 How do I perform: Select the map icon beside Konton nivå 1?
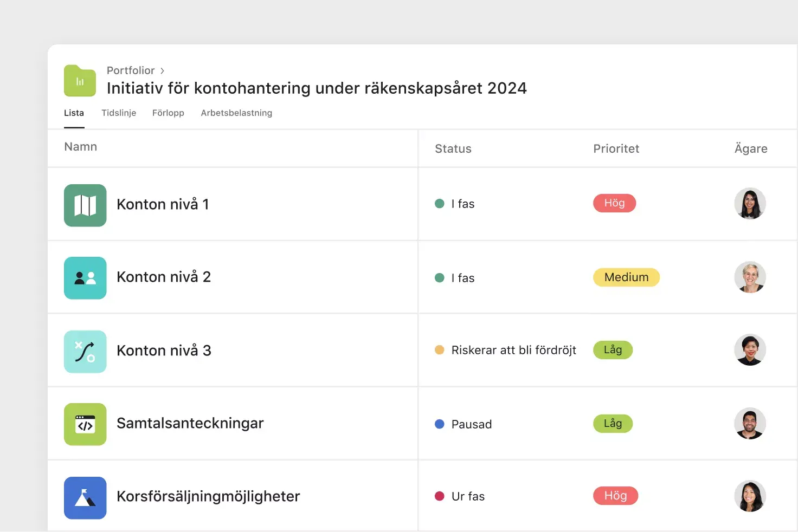point(85,205)
